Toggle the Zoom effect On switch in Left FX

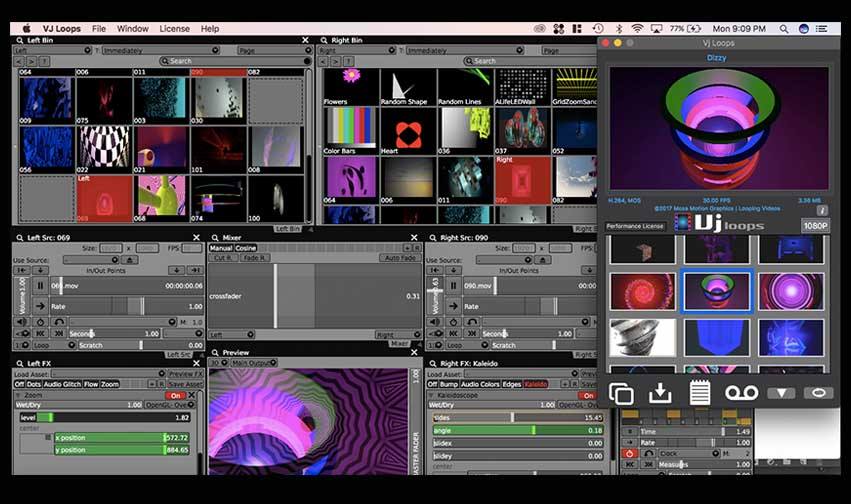pos(175,395)
